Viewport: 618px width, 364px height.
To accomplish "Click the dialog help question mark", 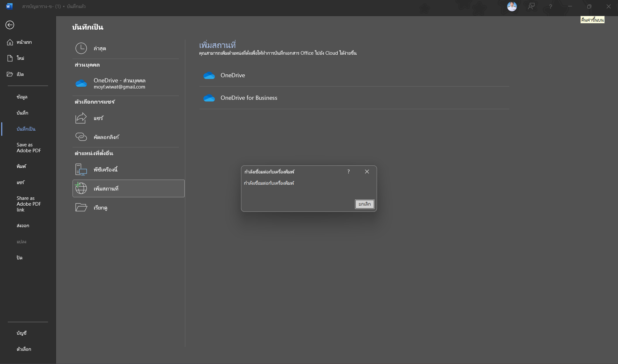I will (348, 172).
